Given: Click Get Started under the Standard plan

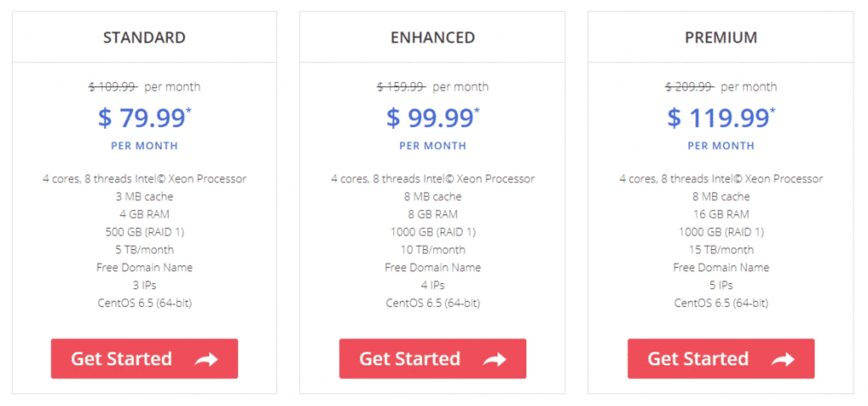Looking at the screenshot, I should click(x=145, y=359).
